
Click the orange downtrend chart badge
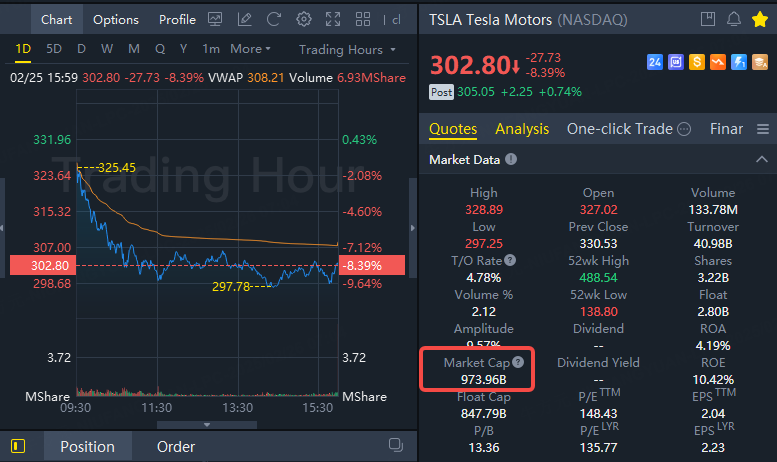pyautogui.click(x=718, y=62)
